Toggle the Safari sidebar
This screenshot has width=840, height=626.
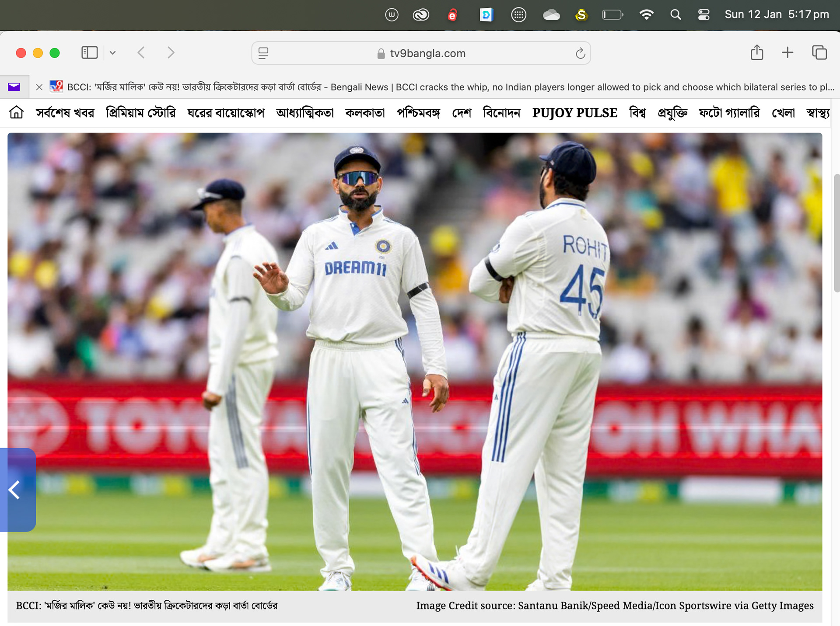pyautogui.click(x=89, y=53)
